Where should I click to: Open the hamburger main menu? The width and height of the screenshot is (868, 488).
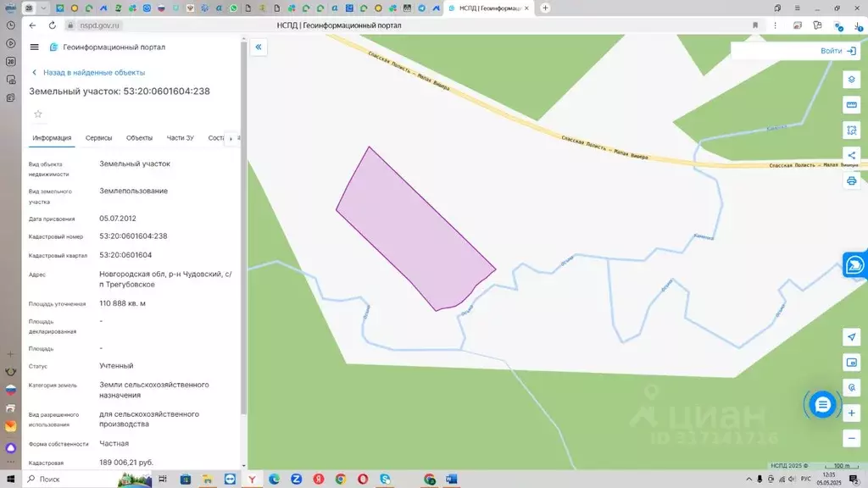coord(34,47)
